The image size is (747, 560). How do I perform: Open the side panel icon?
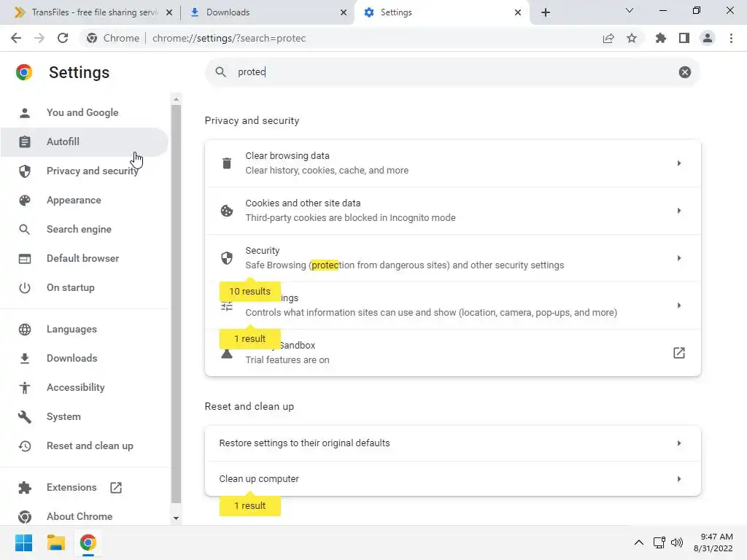pyautogui.click(x=684, y=38)
